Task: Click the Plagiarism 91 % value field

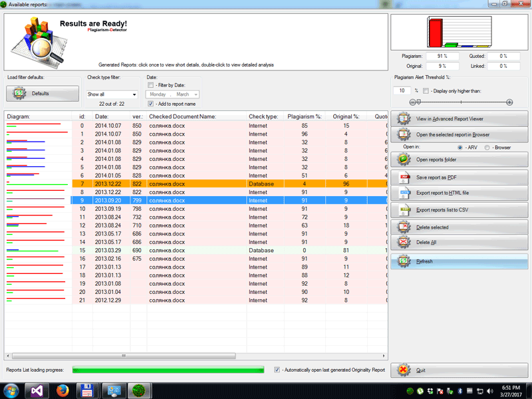Action: pos(442,56)
